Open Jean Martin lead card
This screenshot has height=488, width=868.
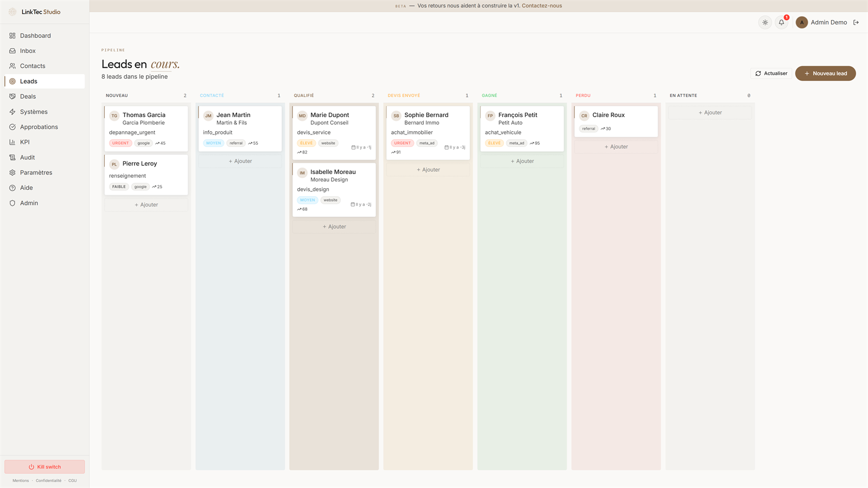pos(240,129)
